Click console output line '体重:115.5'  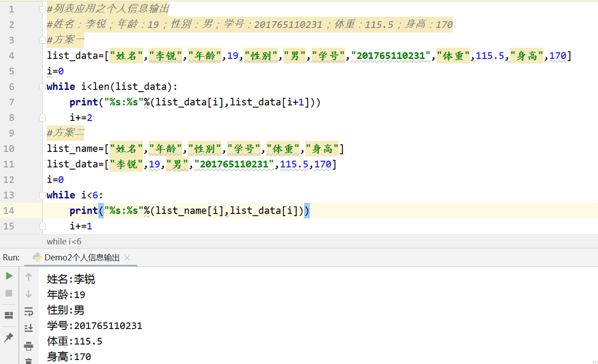pos(75,341)
